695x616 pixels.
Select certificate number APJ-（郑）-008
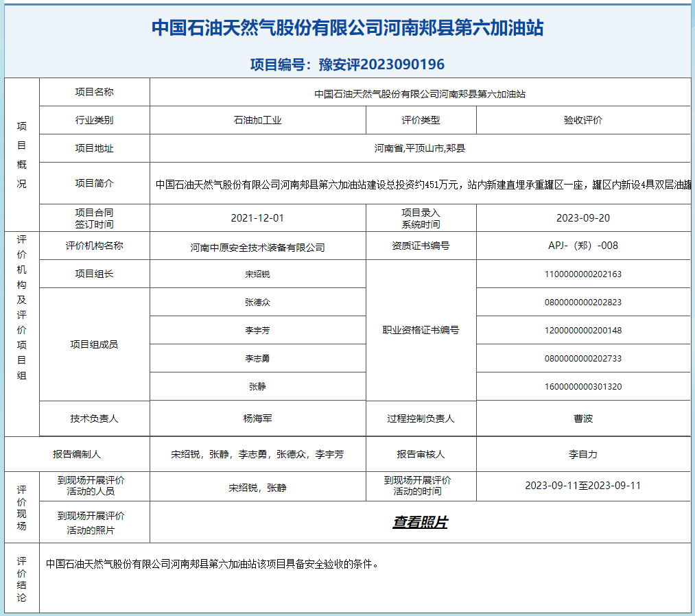tap(583, 246)
